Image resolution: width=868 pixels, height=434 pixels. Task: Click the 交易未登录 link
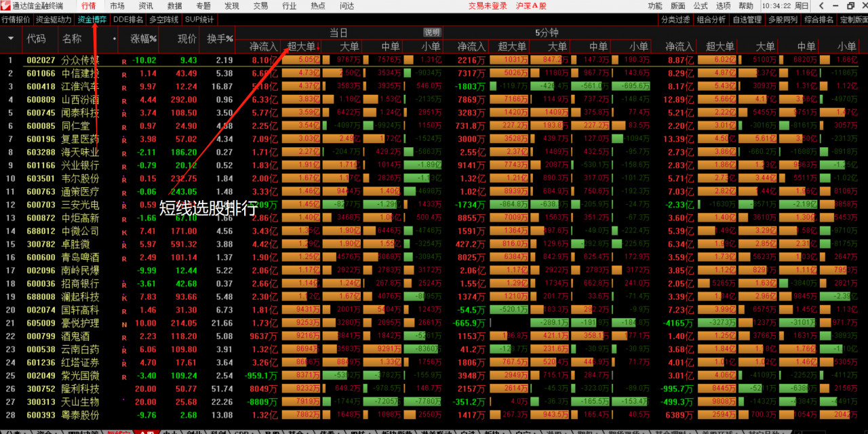(x=488, y=5)
